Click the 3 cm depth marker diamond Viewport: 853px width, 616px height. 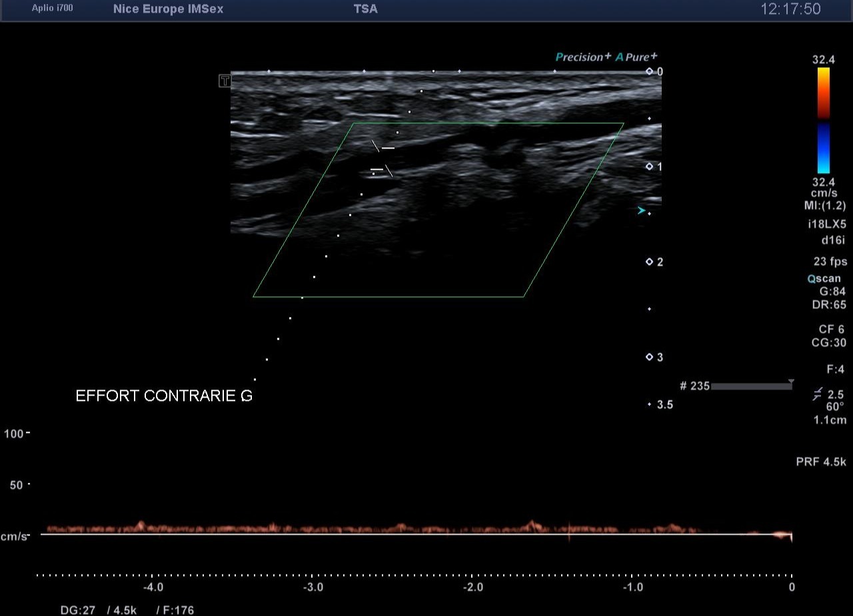[x=649, y=357]
